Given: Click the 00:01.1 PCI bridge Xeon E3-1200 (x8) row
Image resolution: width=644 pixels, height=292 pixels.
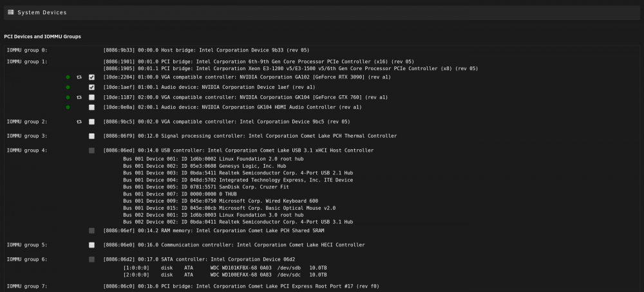Looking at the screenshot, I should [291, 68].
